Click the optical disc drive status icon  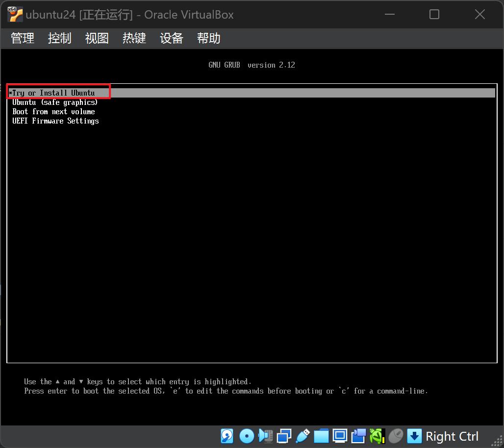(247, 436)
